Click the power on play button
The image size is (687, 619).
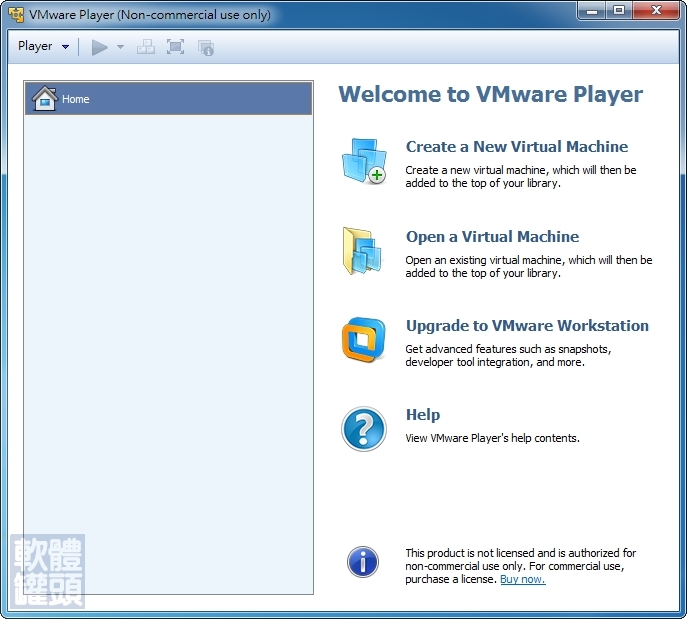coord(99,47)
